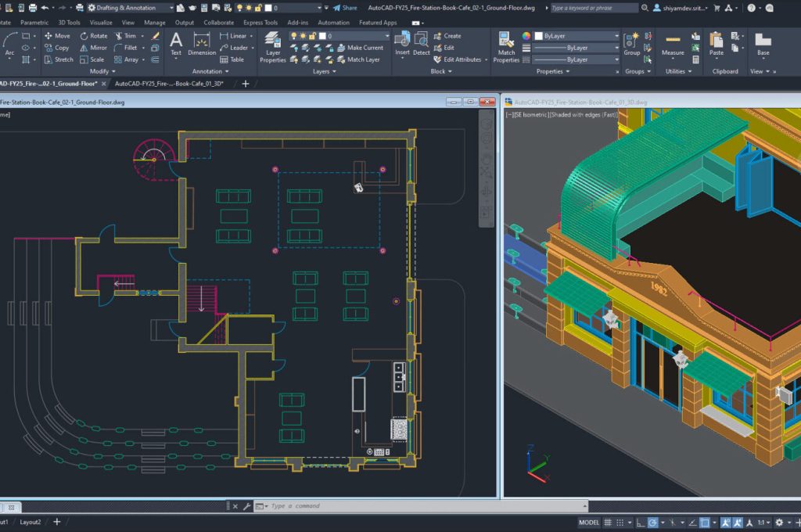Add a new drawing tab with plus
The height and width of the screenshot is (532, 801).
pyautogui.click(x=245, y=83)
